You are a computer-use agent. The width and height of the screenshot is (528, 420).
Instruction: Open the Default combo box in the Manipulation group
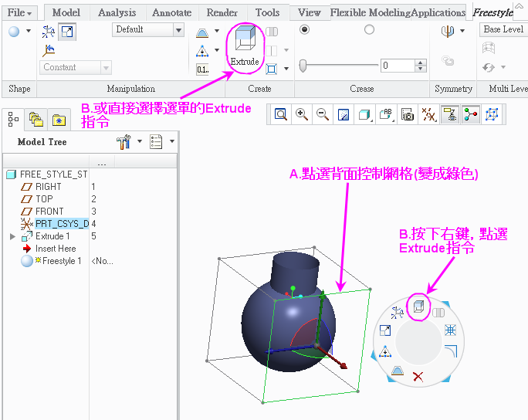(148, 30)
